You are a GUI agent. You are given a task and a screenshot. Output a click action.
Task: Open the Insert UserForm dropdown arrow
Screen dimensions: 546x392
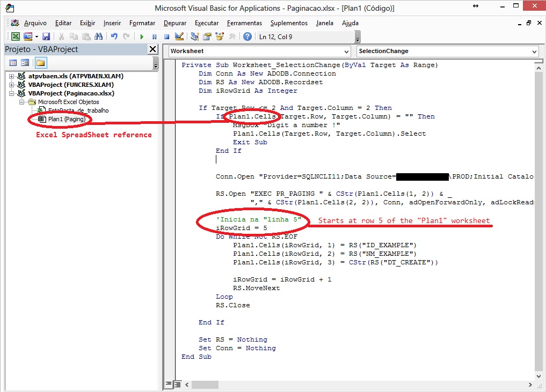[37, 37]
